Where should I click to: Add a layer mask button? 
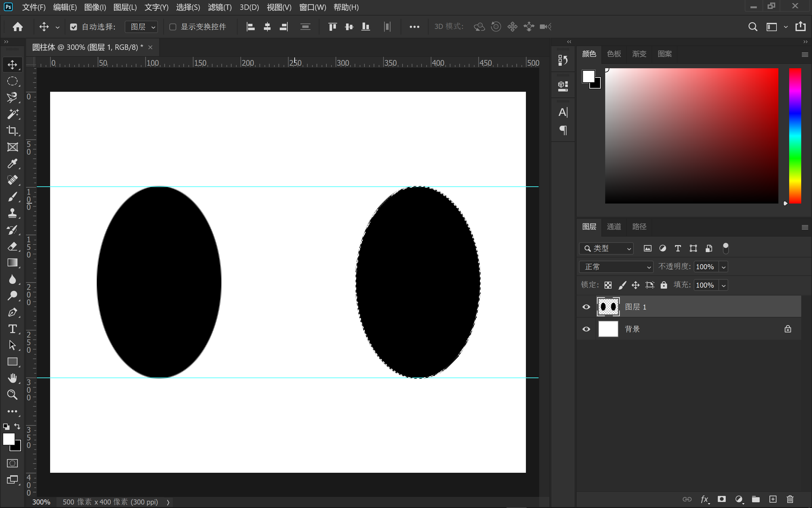click(721, 499)
